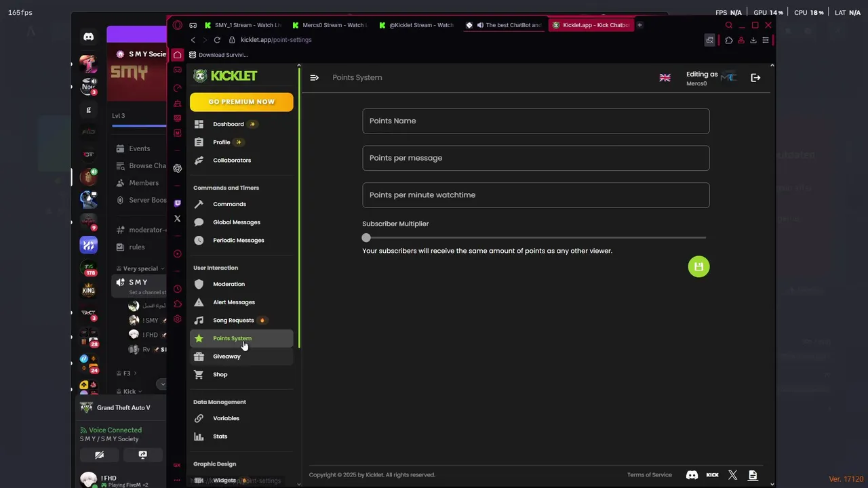Image resolution: width=868 pixels, height=488 pixels.
Task: Toggle Discord screen share button
Action: point(142,455)
